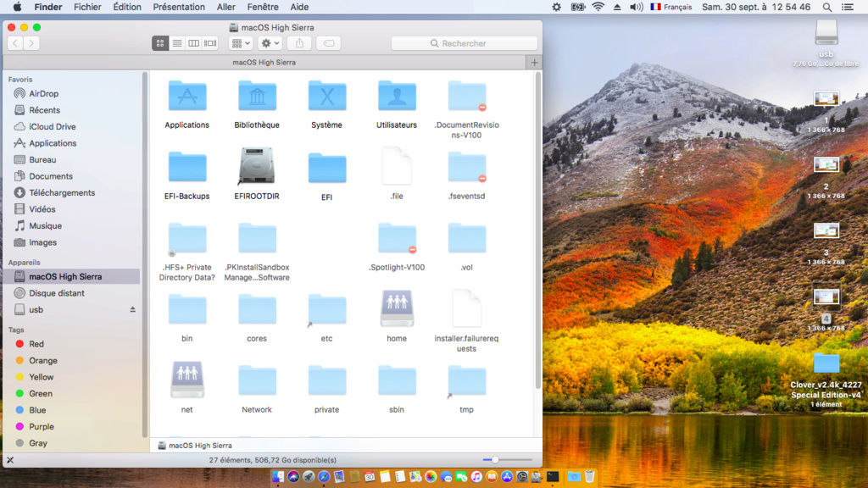868x488 pixels.
Task: Select the bin folder
Action: [x=187, y=310]
